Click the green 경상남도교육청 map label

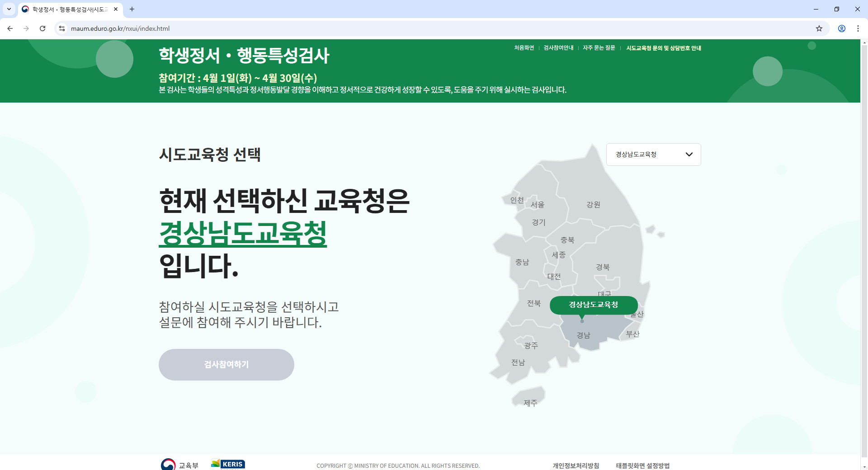[x=594, y=305]
